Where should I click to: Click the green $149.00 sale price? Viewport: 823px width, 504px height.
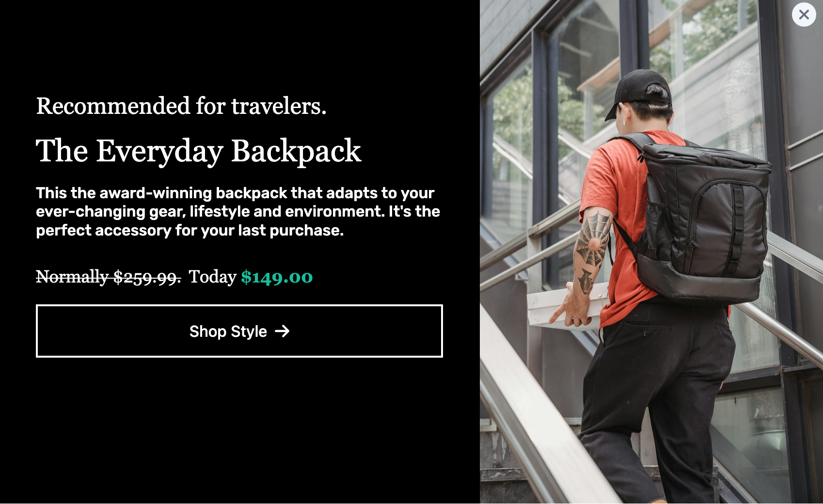coord(277,277)
